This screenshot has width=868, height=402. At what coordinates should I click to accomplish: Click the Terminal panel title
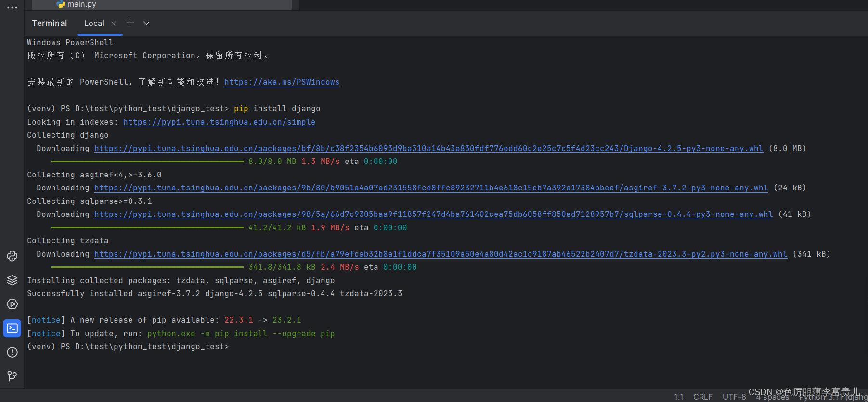(50, 23)
